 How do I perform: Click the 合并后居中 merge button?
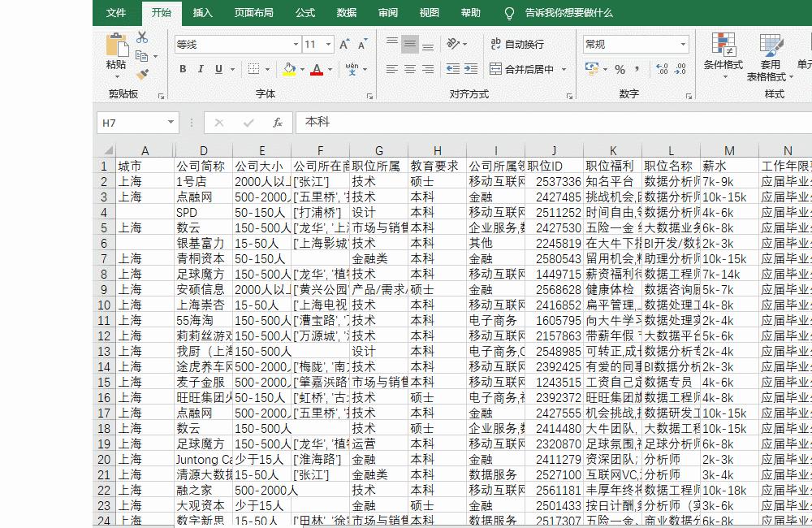pyautogui.click(x=522, y=69)
